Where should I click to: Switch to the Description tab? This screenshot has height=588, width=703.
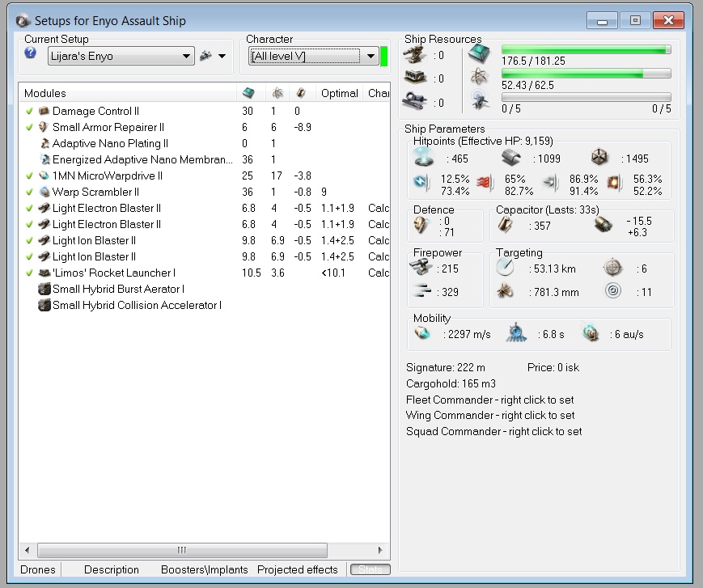[111, 569]
